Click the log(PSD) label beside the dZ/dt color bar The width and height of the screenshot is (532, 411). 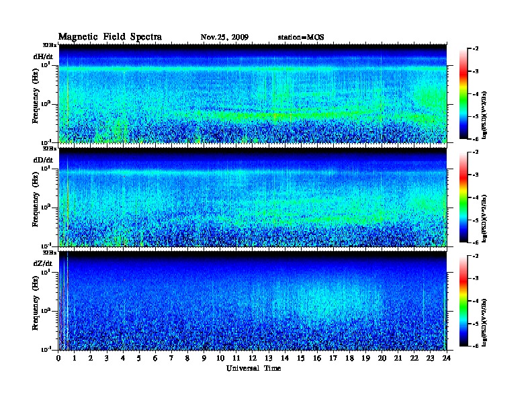click(x=484, y=322)
